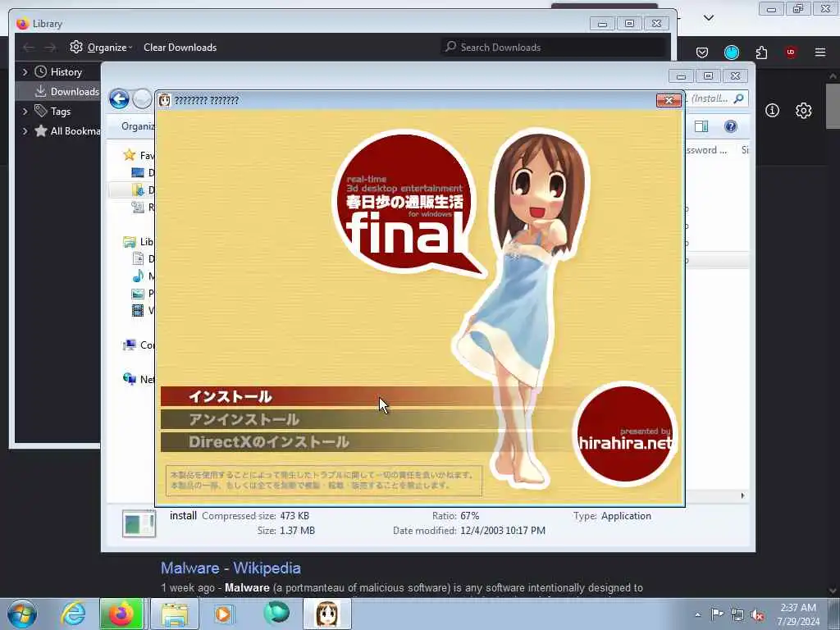Open File Explorer from the taskbar

click(174, 614)
